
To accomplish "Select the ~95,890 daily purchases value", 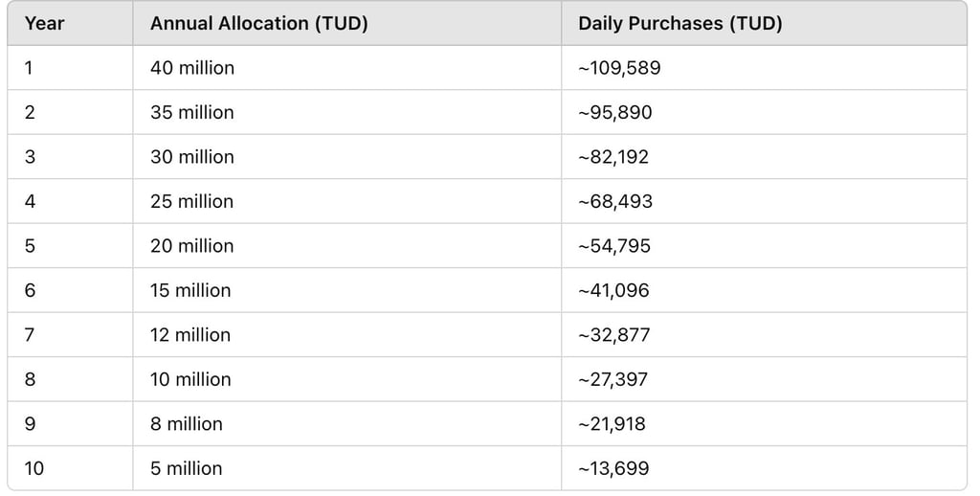I will click(615, 112).
